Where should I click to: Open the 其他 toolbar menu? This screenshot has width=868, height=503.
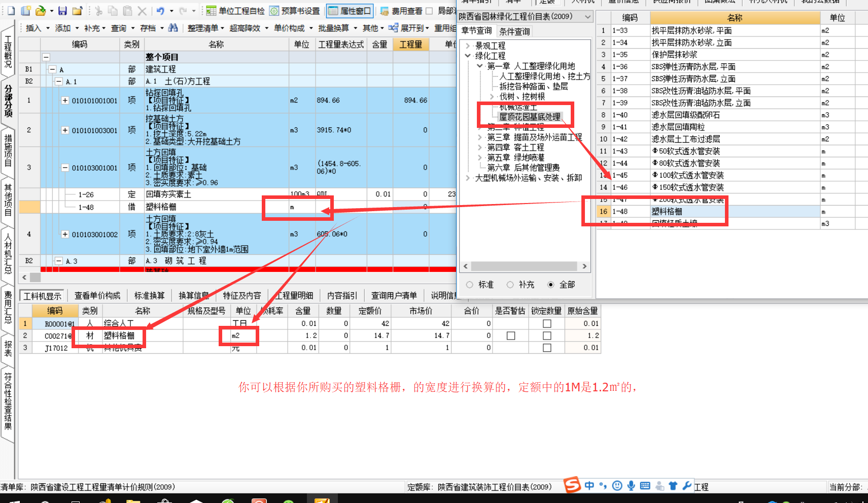point(373,28)
